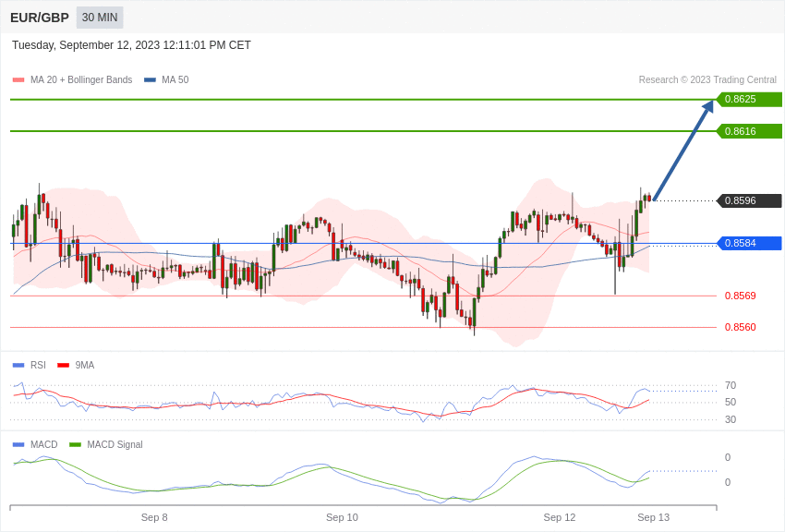Click the Sep 13 date axis label
Viewport: 785px width, 532px height.
[x=653, y=517]
